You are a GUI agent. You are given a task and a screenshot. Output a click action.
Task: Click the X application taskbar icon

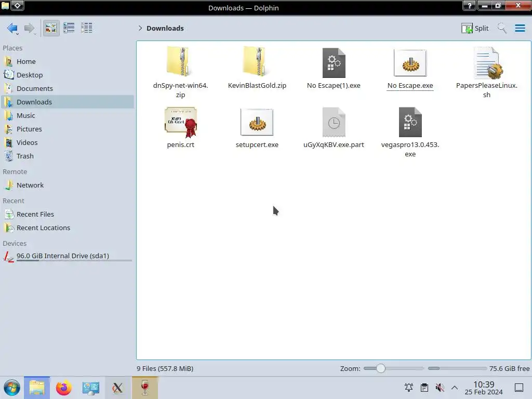[118, 388]
